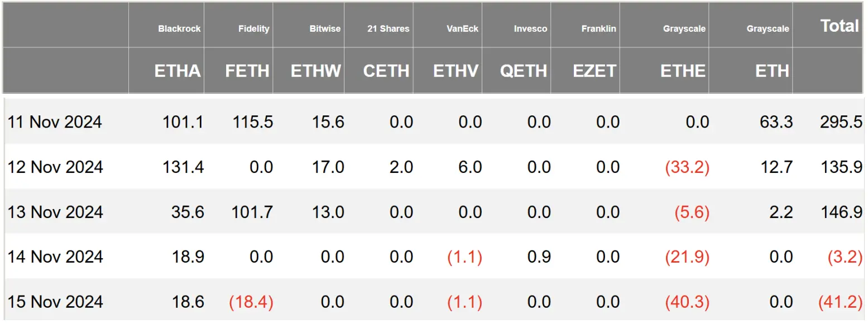
Task: Click the EZET ticker header cell
Action: coord(594,71)
